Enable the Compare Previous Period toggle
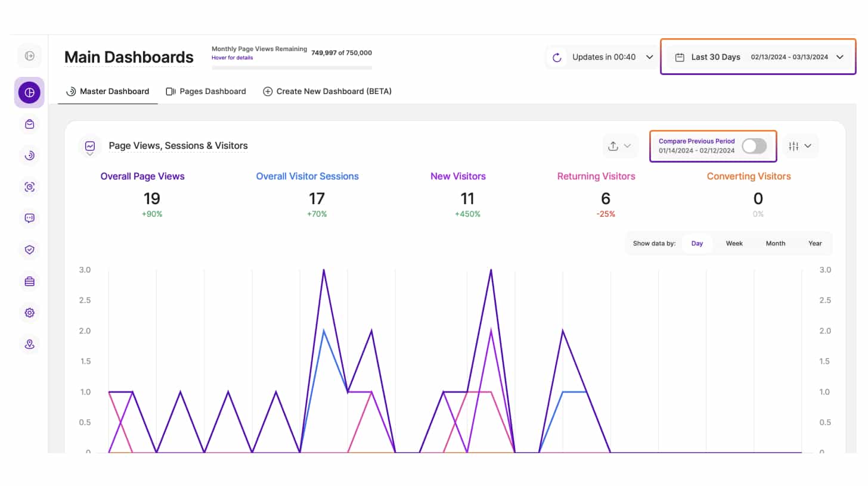The width and height of the screenshot is (868, 486). (x=754, y=146)
